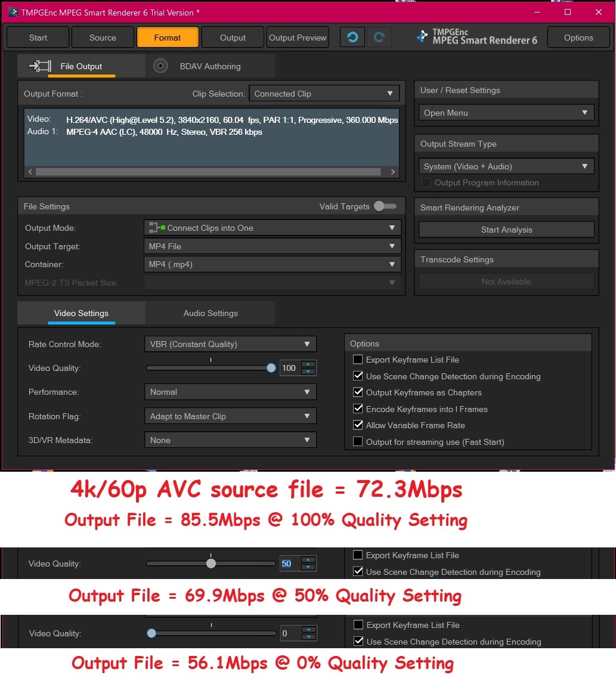Image resolution: width=616 pixels, height=681 pixels.
Task: Click the Start Analysis button
Action: (506, 230)
